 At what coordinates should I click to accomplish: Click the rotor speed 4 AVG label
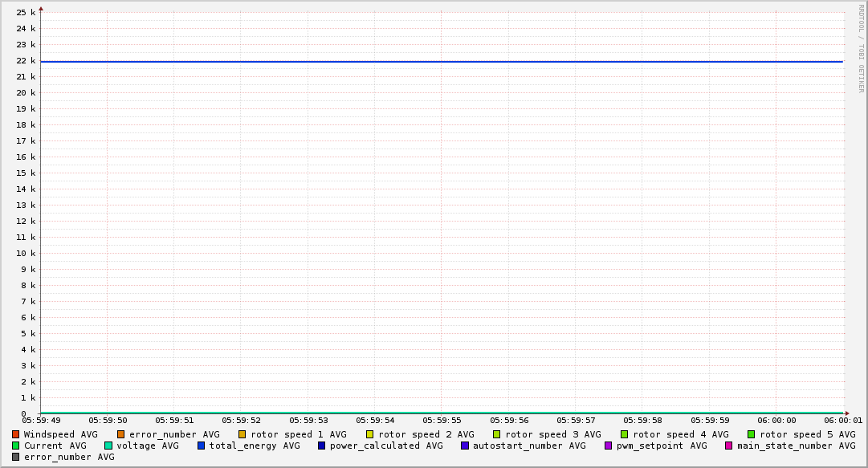coord(680,434)
